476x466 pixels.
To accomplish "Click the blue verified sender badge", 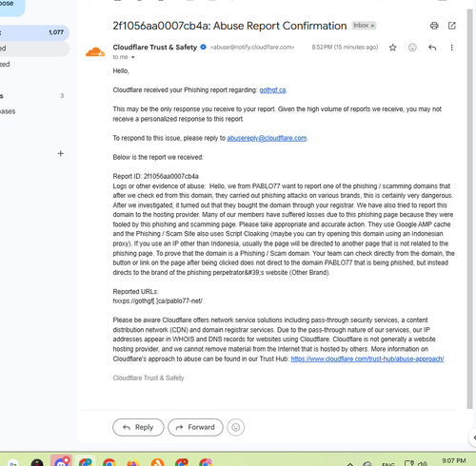I will pyautogui.click(x=203, y=48).
